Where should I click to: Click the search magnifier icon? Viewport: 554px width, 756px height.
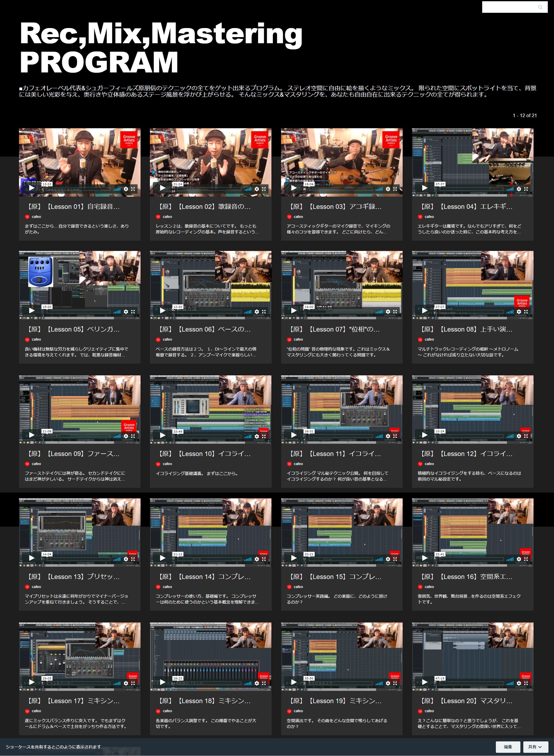pos(540,7)
